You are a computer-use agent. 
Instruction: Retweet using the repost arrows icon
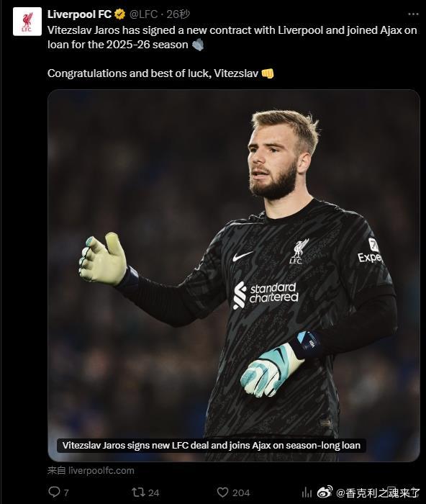click(138, 492)
